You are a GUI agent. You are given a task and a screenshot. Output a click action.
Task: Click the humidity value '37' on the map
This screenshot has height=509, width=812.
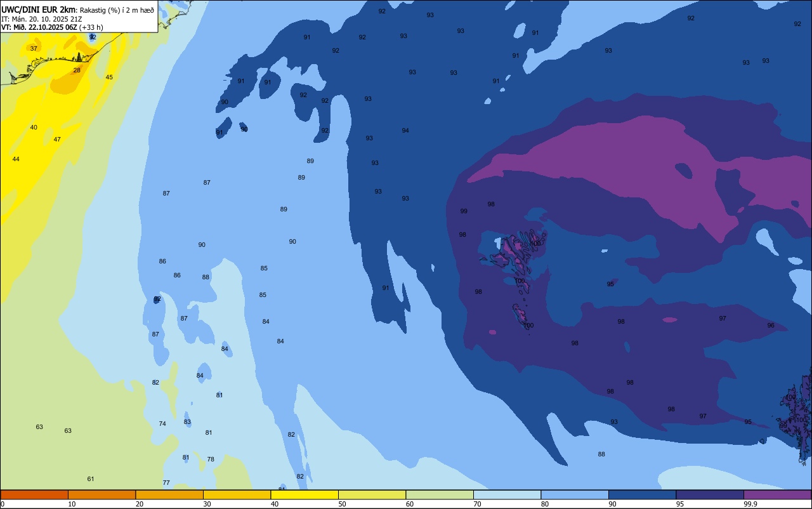pyautogui.click(x=34, y=48)
